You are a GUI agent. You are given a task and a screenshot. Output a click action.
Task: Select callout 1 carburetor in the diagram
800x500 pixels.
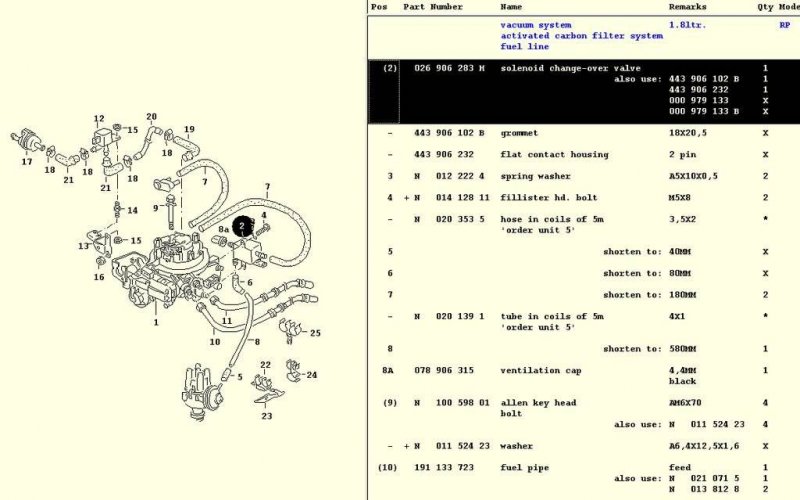(x=155, y=322)
